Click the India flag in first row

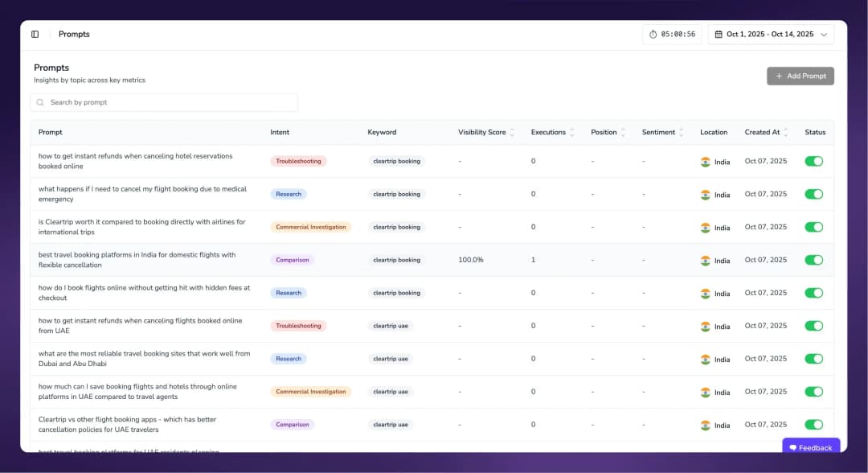pyautogui.click(x=706, y=162)
